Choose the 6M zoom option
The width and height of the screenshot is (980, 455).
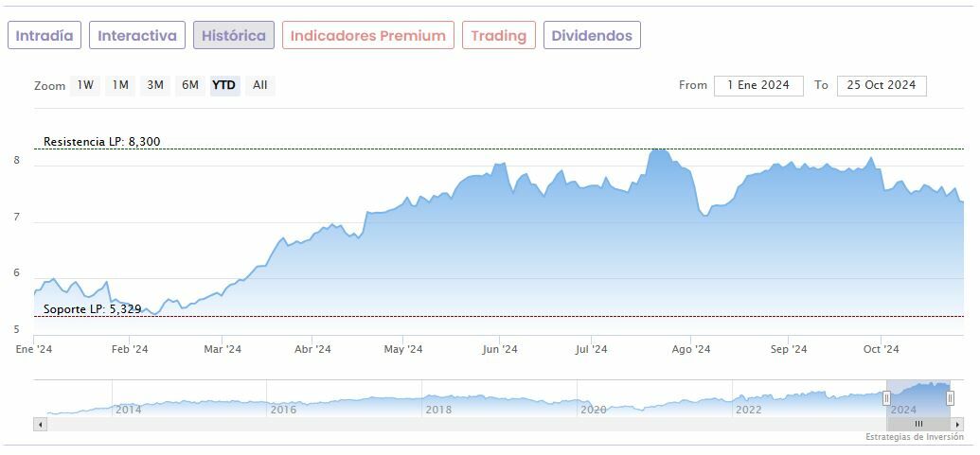click(x=190, y=85)
